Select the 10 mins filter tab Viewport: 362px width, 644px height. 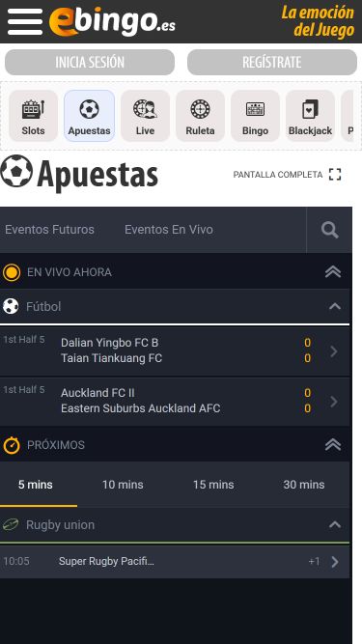pos(123,485)
